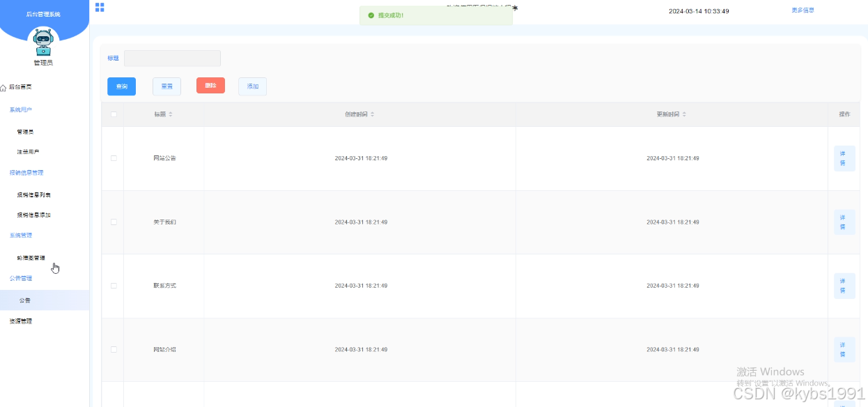Sort by 更新时间 column sort arrows

(684, 114)
